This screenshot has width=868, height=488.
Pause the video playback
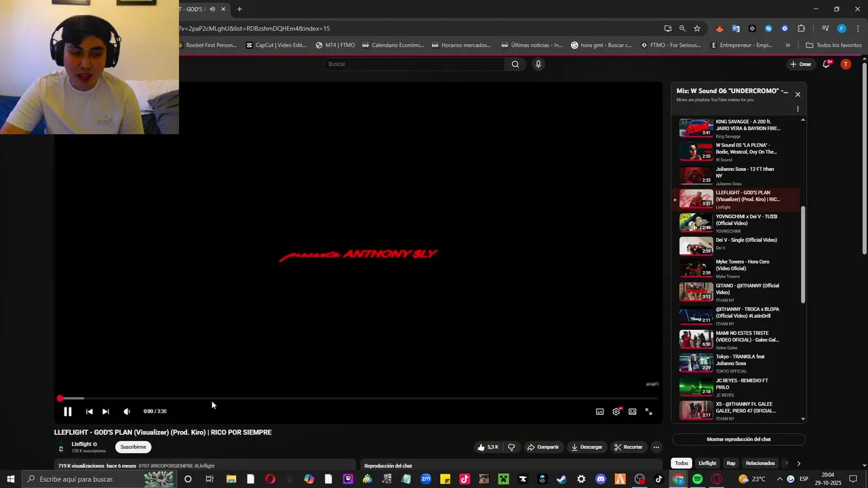point(68,411)
